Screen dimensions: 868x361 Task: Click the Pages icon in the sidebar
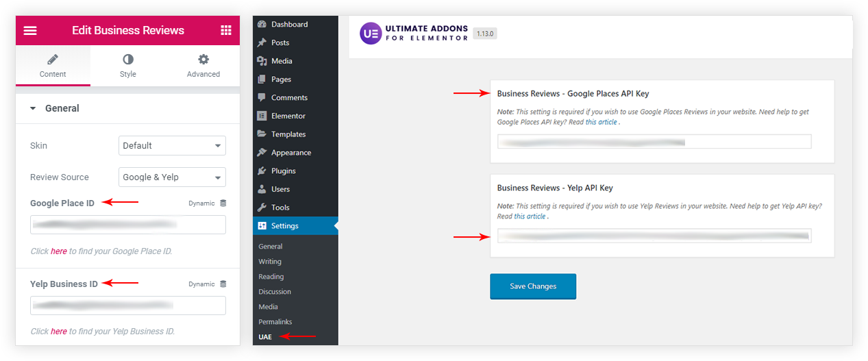pos(262,79)
